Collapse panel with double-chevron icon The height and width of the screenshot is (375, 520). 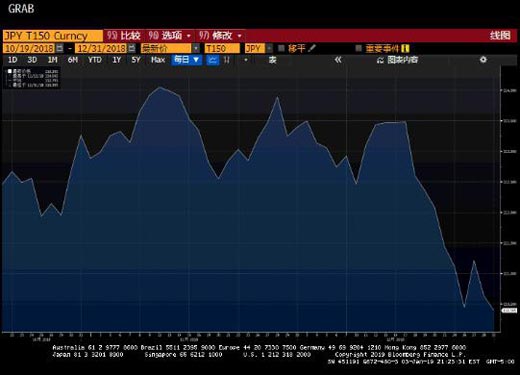click(338, 60)
